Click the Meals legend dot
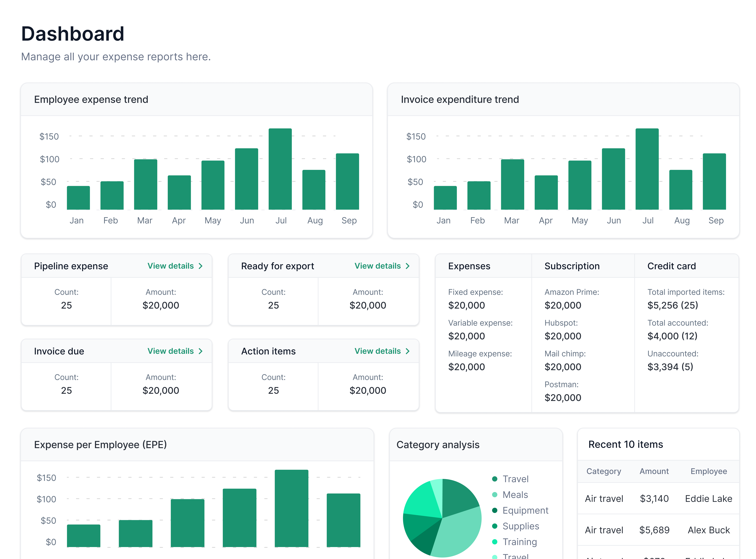This screenshot has width=756, height=559. 494,495
